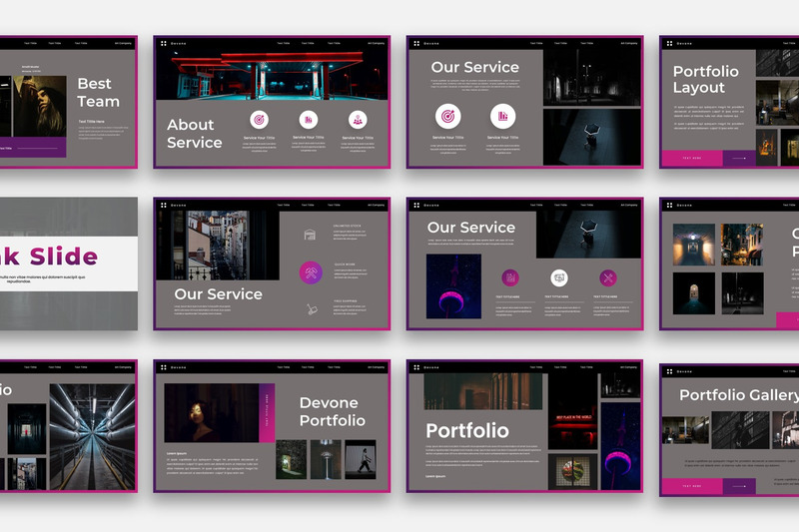Click the pink crossed tools circle icon
The width and height of the screenshot is (799, 532).
pyautogui.click(x=311, y=272)
